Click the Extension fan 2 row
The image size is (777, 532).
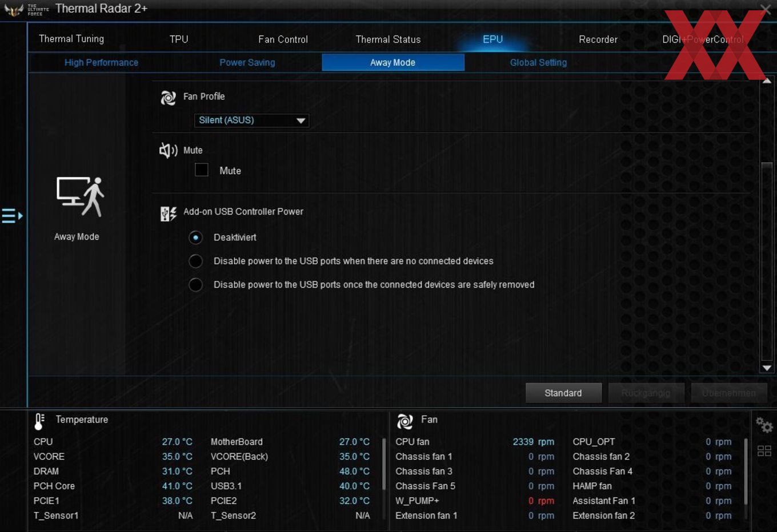tap(652, 516)
